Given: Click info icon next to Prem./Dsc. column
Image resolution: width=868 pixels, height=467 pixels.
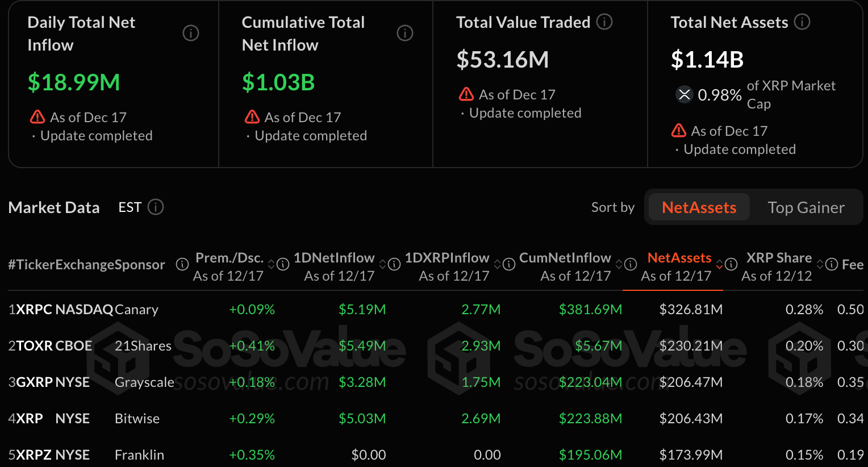Looking at the screenshot, I should pos(283,265).
